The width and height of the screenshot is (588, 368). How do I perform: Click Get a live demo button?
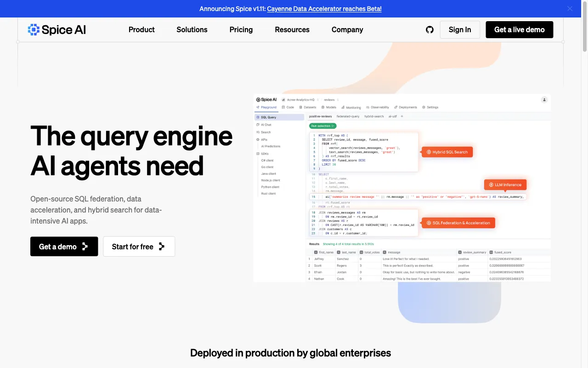tap(520, 29)
